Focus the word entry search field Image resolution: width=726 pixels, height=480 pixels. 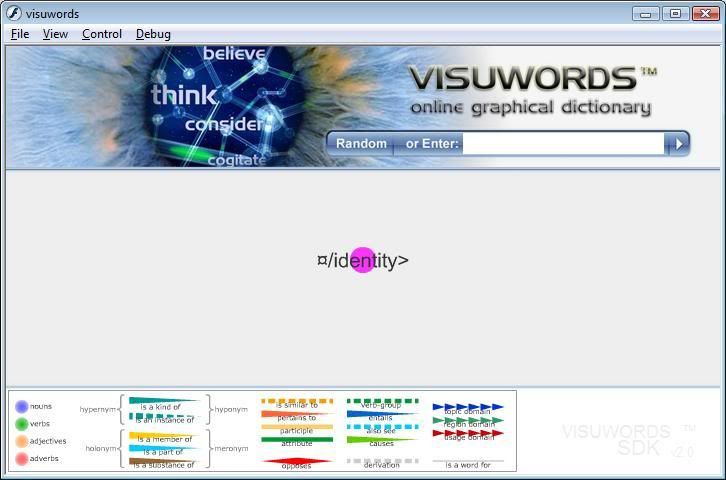(563, 143)
